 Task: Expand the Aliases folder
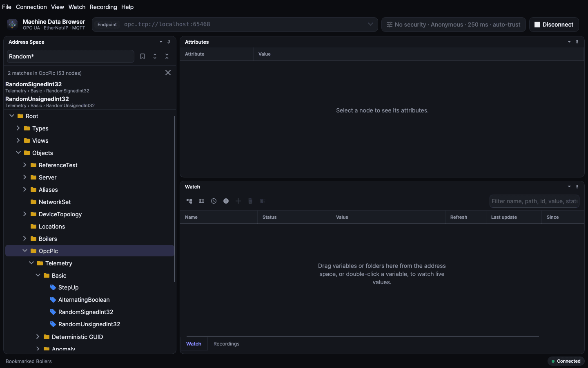pyautogui.click(x=24, y=189)
